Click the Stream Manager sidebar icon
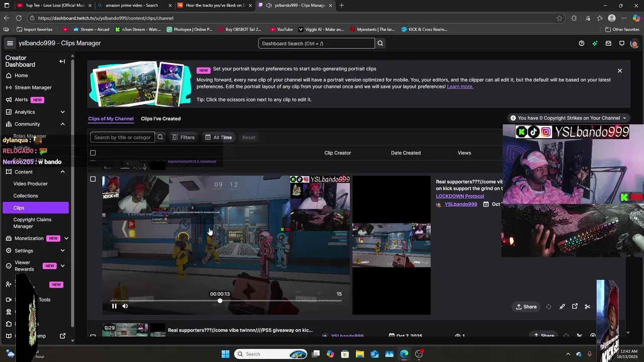 9,87
